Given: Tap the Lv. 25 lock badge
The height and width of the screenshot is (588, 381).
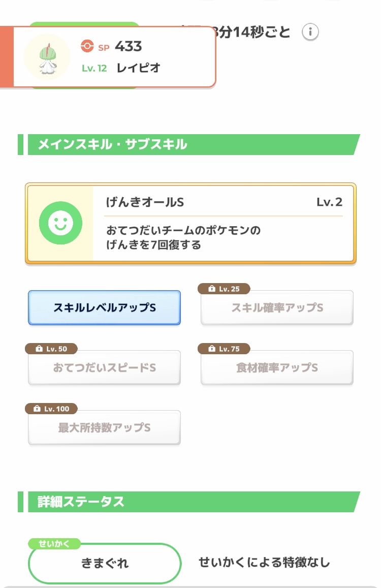Looking at the screenshot, I should point(224,289).
